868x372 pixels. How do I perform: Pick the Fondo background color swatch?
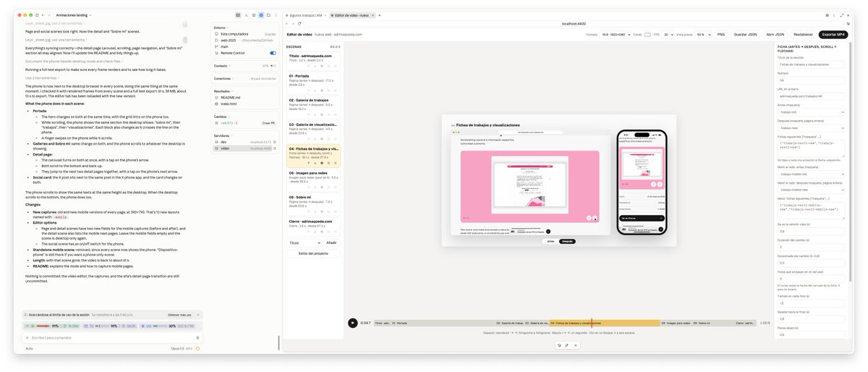(647, 34)
